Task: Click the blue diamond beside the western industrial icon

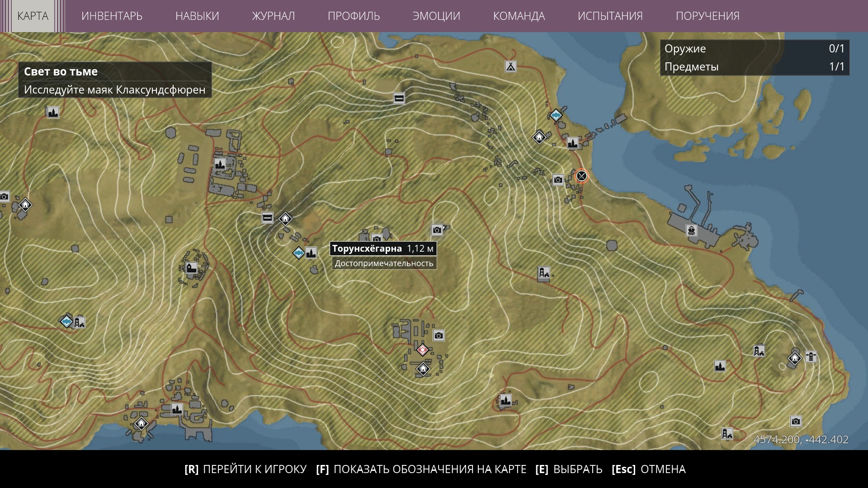Action: coord(66,321)
